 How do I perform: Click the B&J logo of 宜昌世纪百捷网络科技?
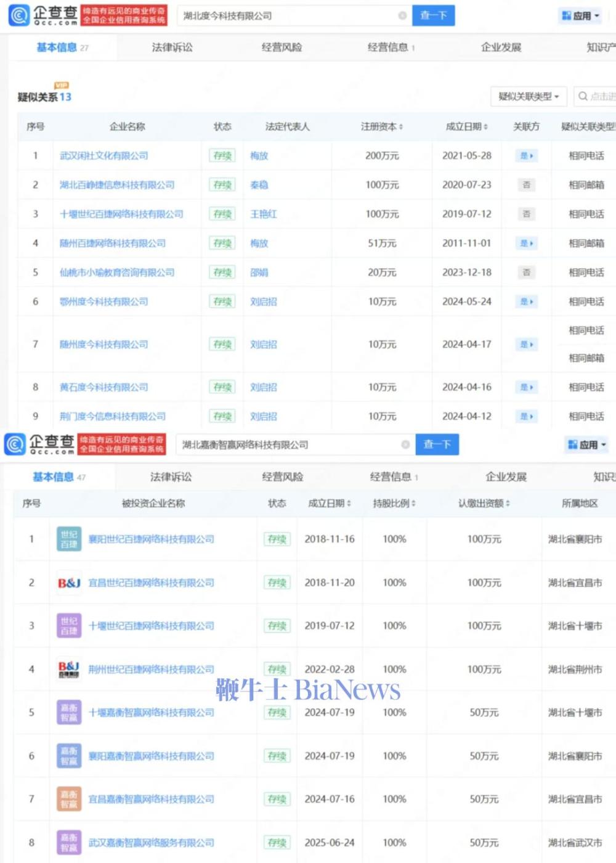click(69, 583)
